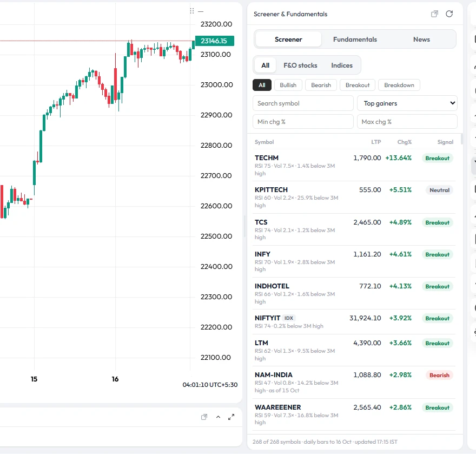Click the 15 date label on chart axis
Viewport: 476px width, 454px height.
coord(34,379)
